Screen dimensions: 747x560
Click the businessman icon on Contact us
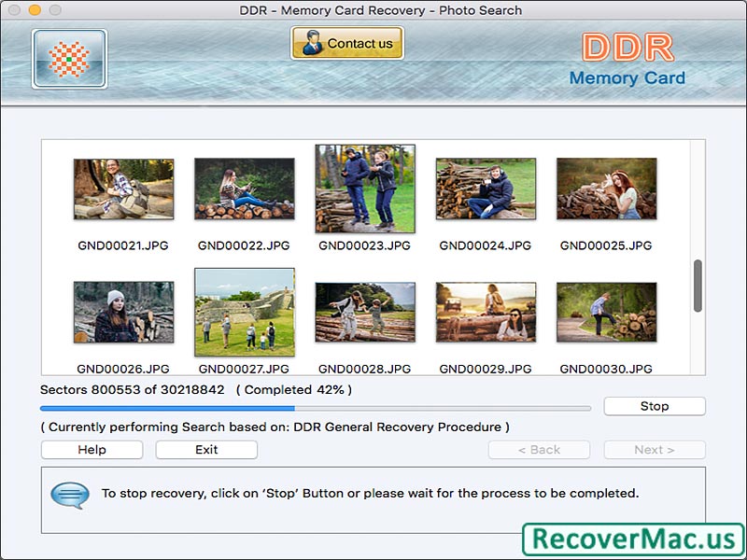312,43
